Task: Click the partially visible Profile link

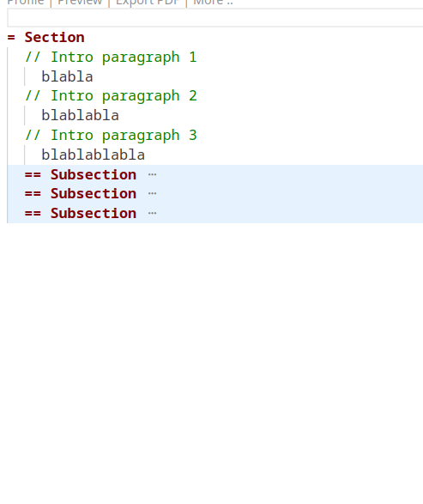Action: [26, 3]
